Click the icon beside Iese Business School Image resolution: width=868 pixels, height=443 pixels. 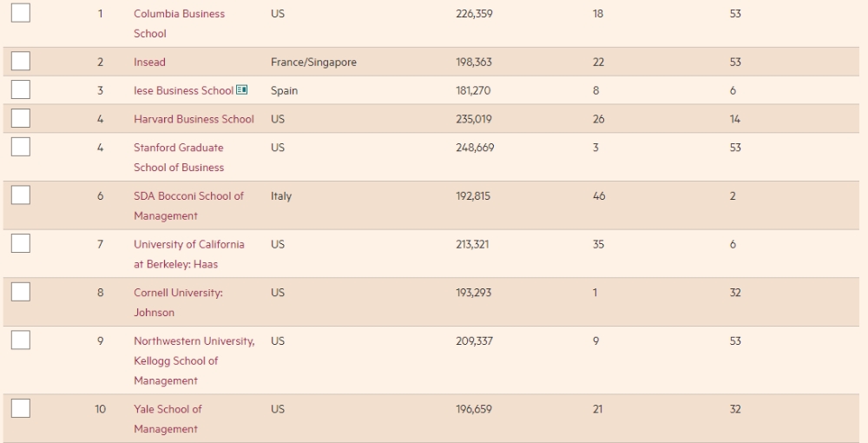click(x=242, y=89)
